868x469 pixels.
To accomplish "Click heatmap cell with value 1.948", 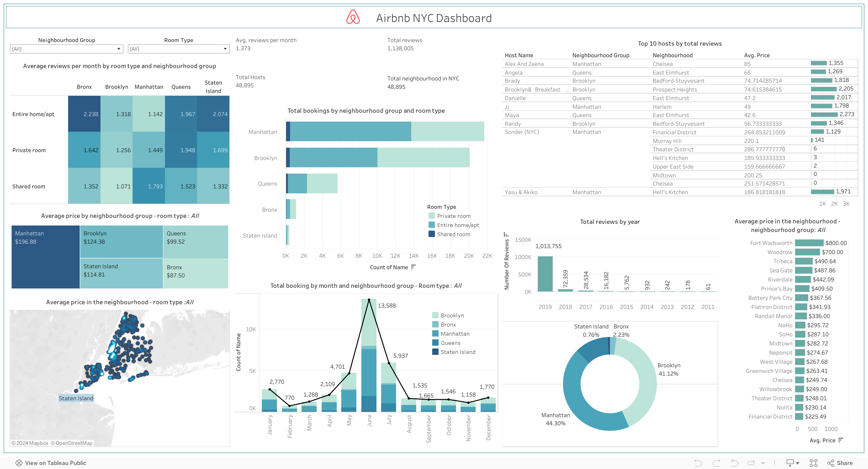I will pos(181,150).
